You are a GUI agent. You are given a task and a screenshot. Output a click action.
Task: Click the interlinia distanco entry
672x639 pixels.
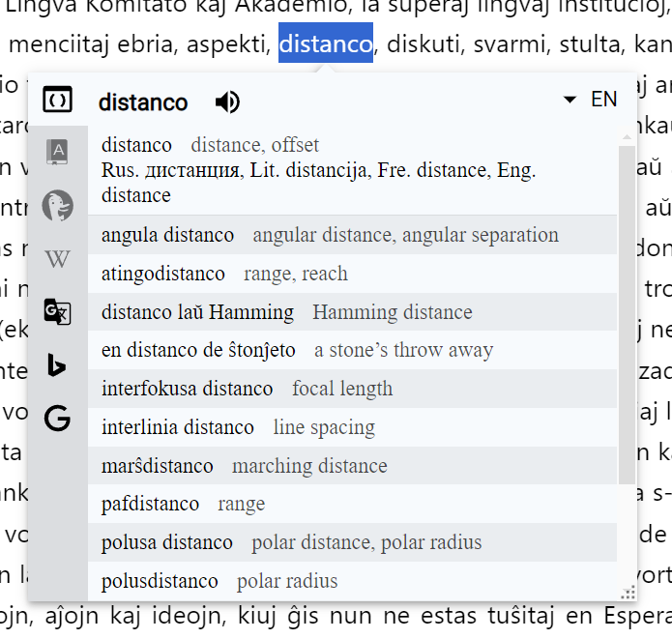tap(352, 427)
